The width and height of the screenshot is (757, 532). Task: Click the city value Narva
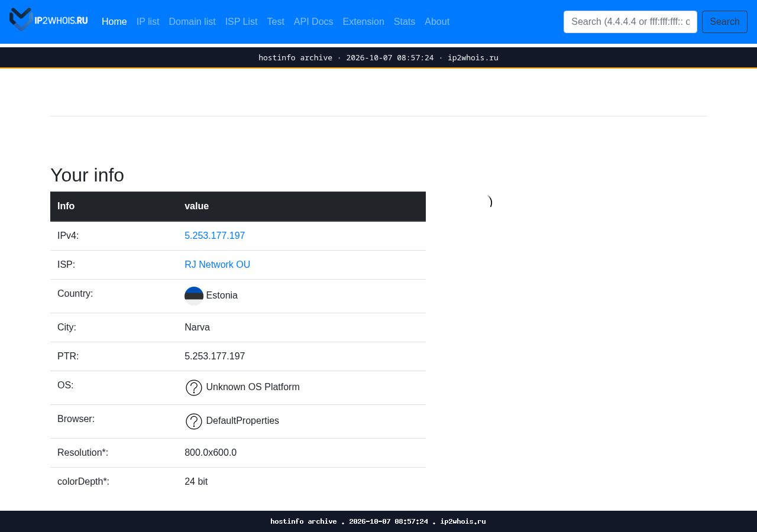pyautogui.click(x=197, y=327)
